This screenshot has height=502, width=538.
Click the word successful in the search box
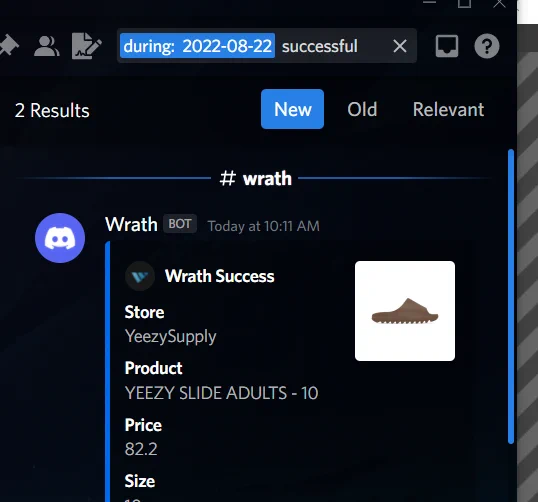pyautogui.click(x=319, y=46)
